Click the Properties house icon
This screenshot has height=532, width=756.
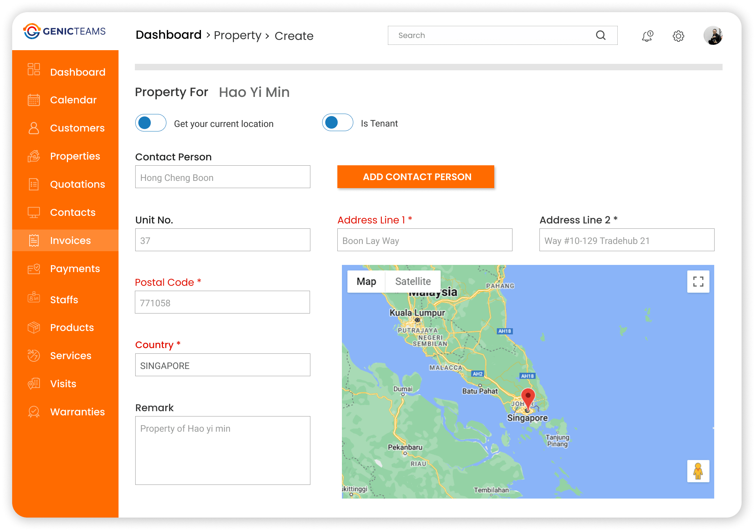point(34,156)
